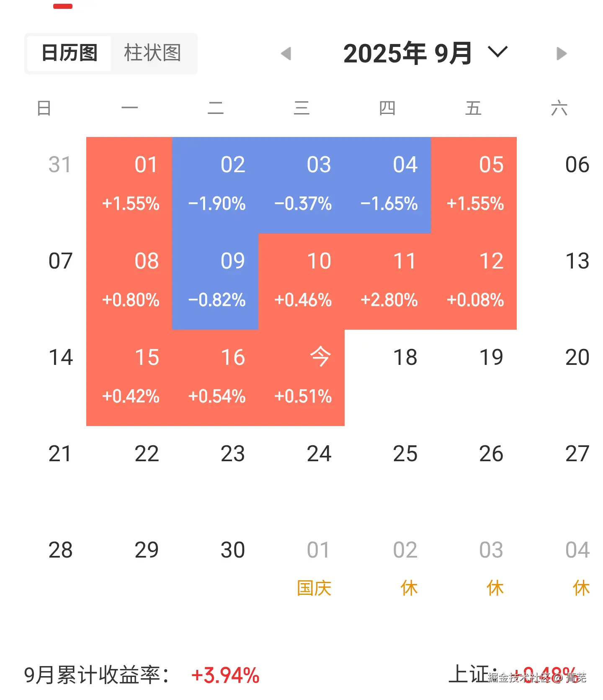603x700 pixels.
Task: Click the 9月累计收益率 +3.94% value
Action: [x=225, y=675]
